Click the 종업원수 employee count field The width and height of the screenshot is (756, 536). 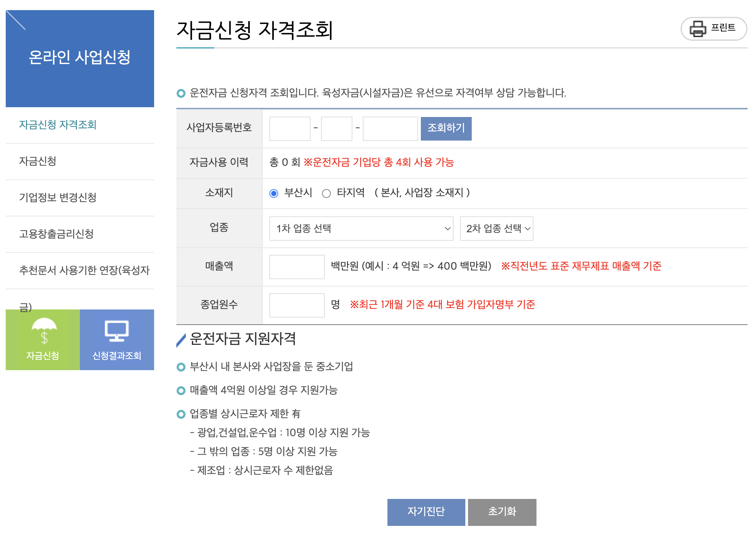(297, 304)
